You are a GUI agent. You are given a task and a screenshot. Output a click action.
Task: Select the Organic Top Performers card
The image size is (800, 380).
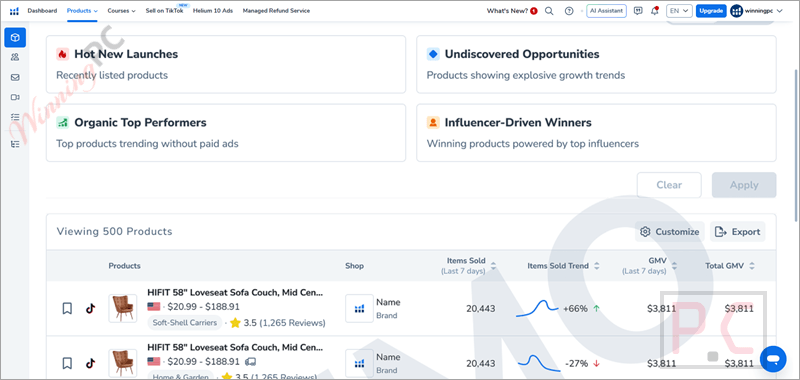(x=226, y=133)
